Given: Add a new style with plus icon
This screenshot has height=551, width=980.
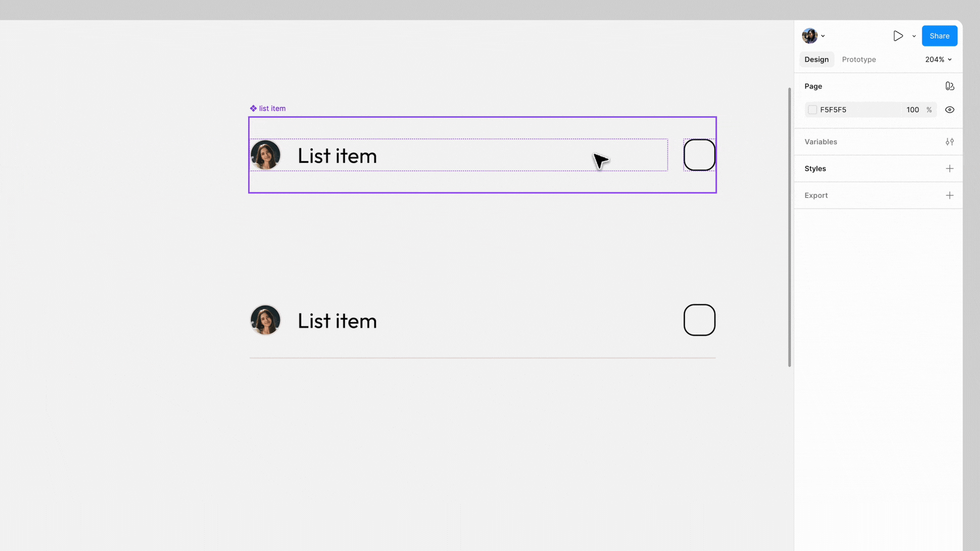Looking at the screenshot, I should point(949,168).
